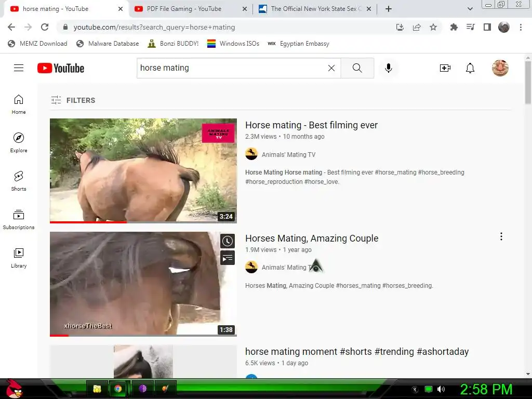The height and width of the screenshot is (399, 532).
Task: Click the site info lock icon
Action: [x=65, y=27]
